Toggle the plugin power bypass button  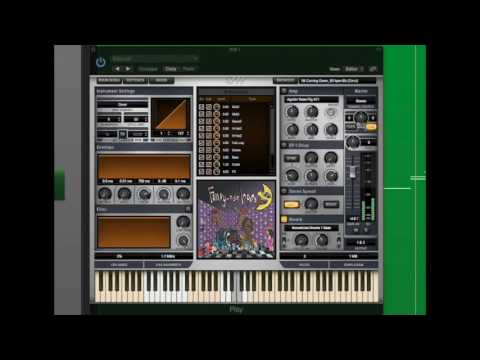(x=101, y=62)
